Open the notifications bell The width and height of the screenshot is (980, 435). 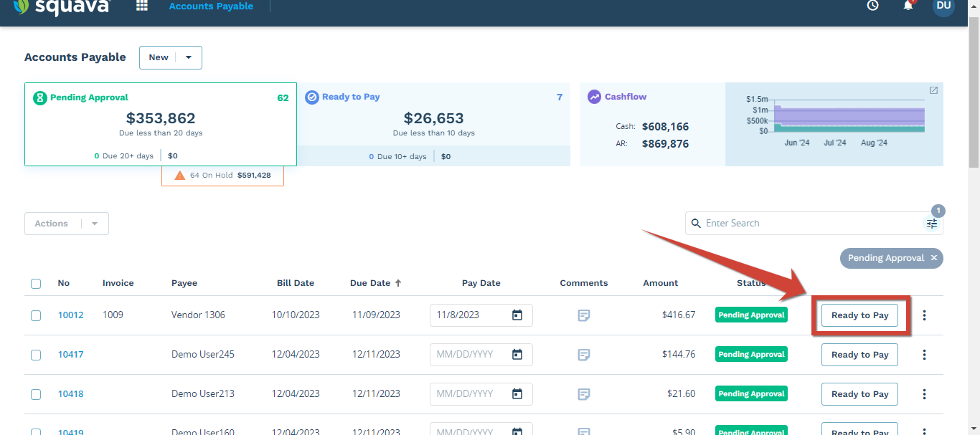(x=908, y=6)
